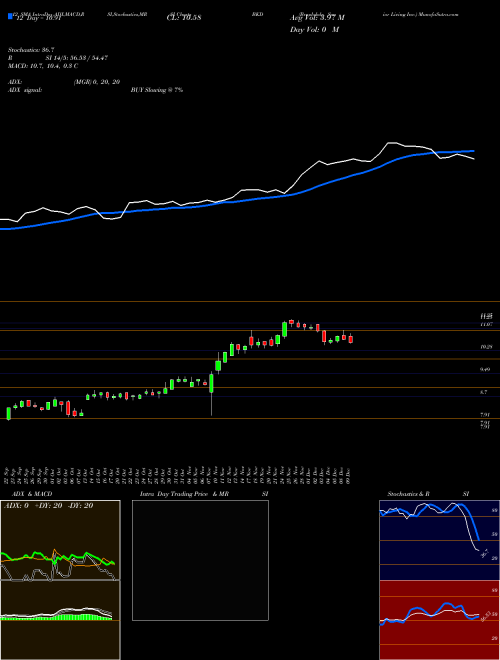
Task: Click the 9.49 price axis label
Action: 485,370
